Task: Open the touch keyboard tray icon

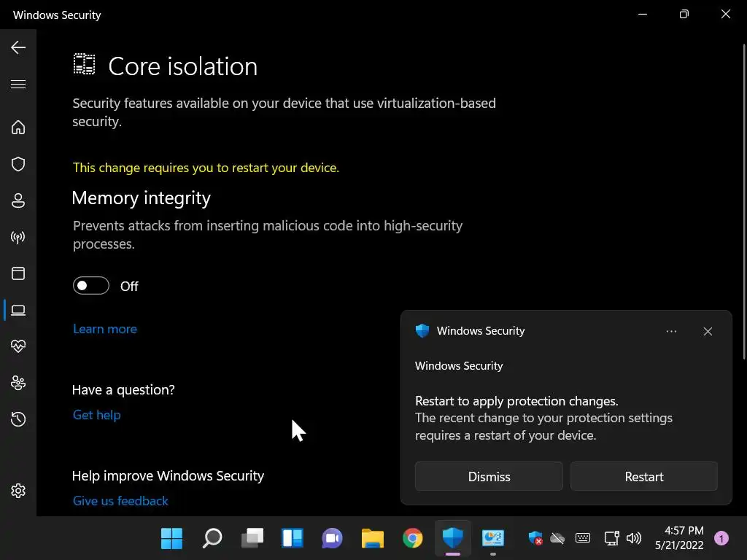Action: point(583,538)
